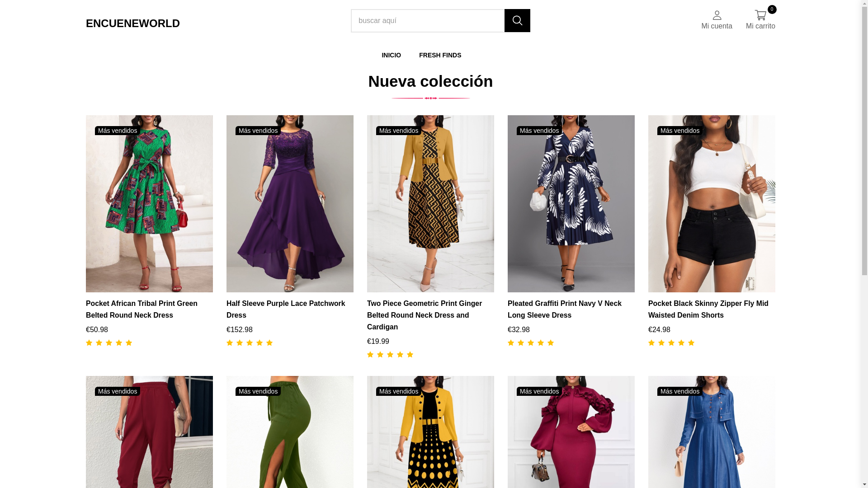Click the 'Nueva colección' heading

click(430, 81)
